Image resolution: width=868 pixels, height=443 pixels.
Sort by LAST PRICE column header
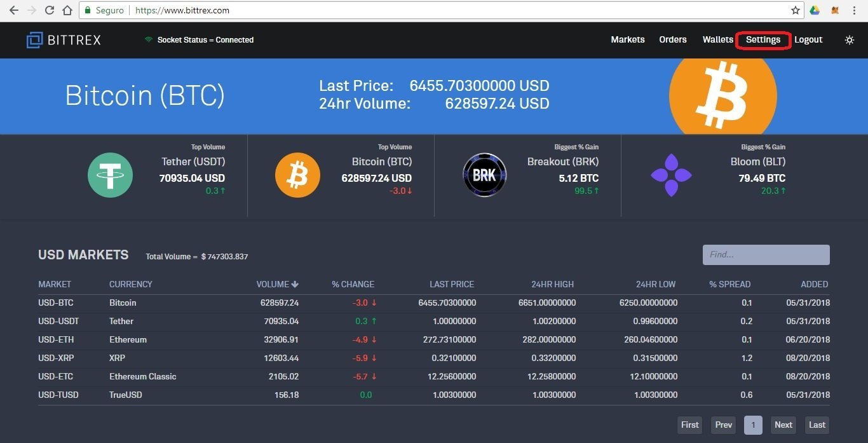point(452,284)
